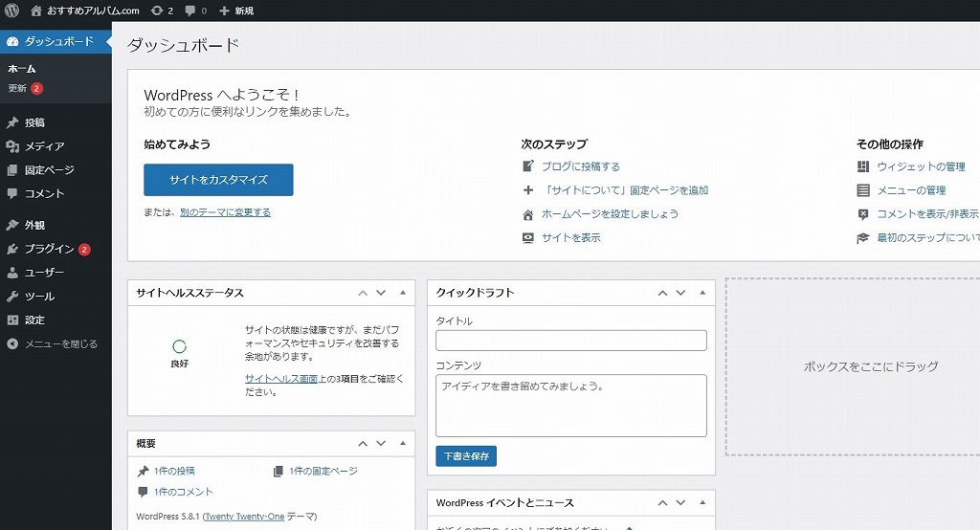The image size is (980, 530).
Task: Click the graduation cap icon under その他の操作
Action: tap(863, 238)
